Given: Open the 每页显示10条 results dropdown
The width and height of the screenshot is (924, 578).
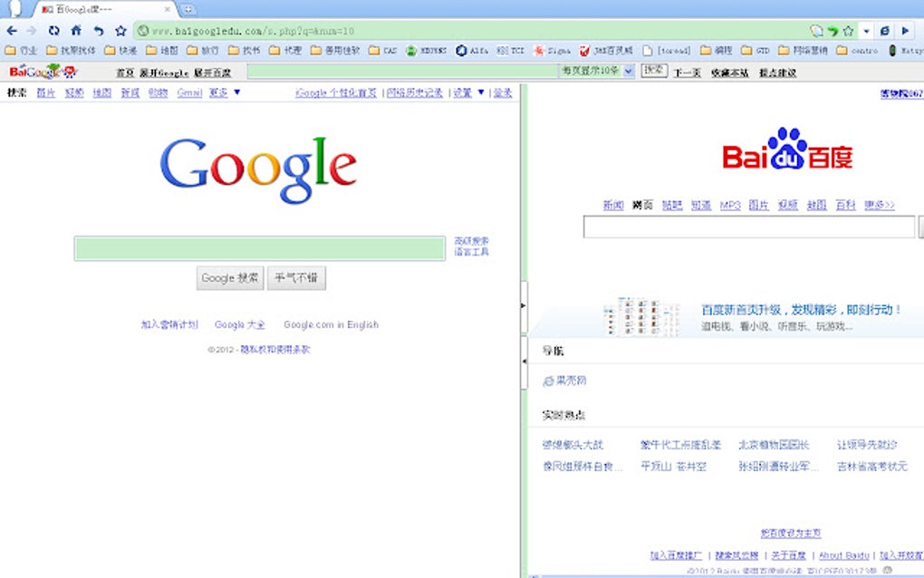Looking at the screenshot, I should (x=594, y=70).
